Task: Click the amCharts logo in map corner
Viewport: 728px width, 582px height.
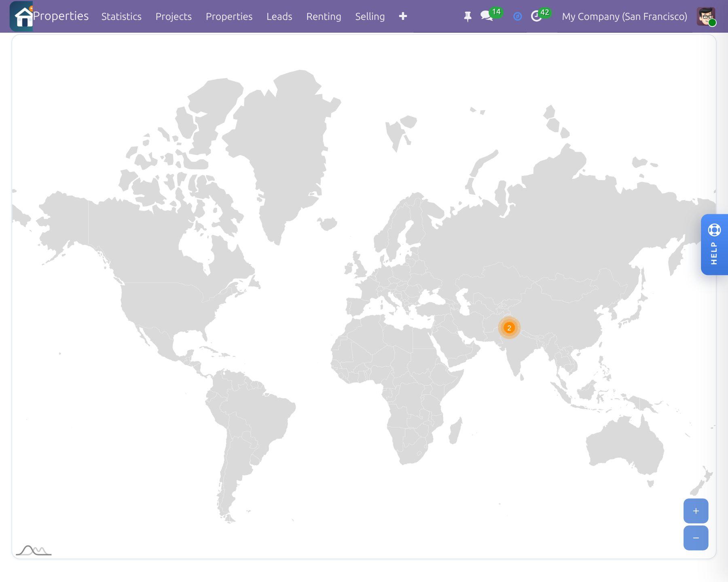Action: (x=34, y=550)
